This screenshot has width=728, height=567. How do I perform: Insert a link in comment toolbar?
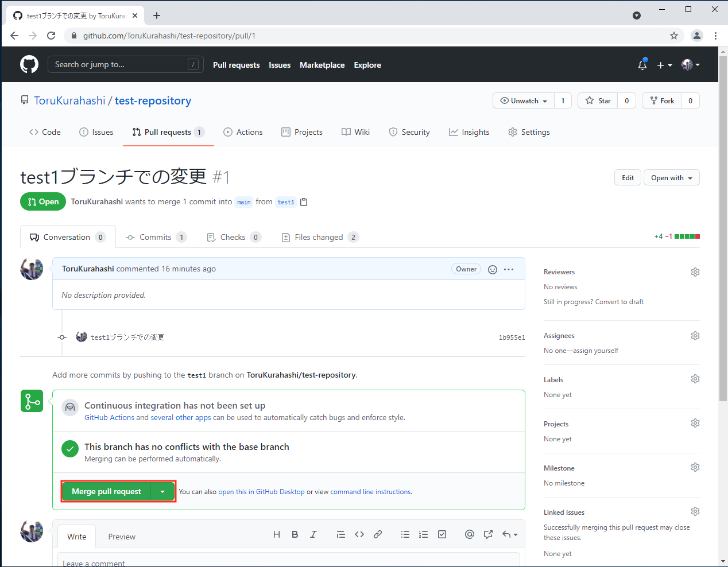378,534
